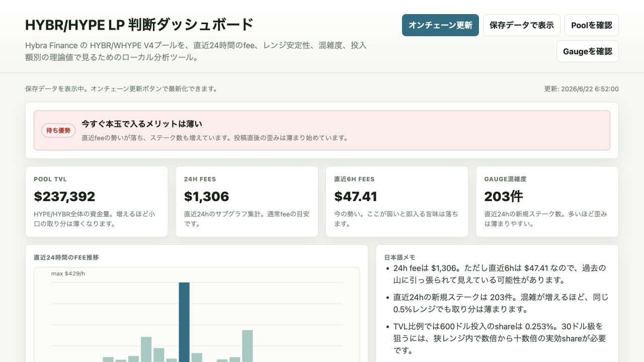Click the POOL TVL card label
644x362 pixels.
tap(50, 179)
